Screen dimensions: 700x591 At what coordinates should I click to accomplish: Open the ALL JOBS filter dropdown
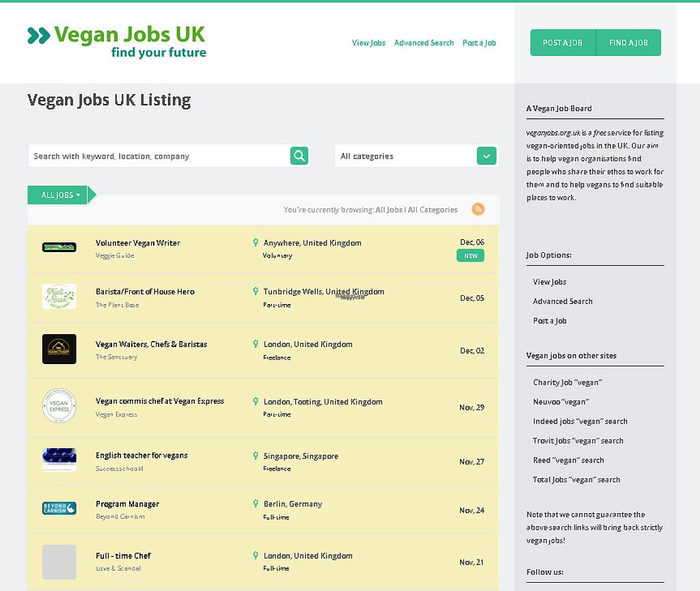tap(60, 195)
